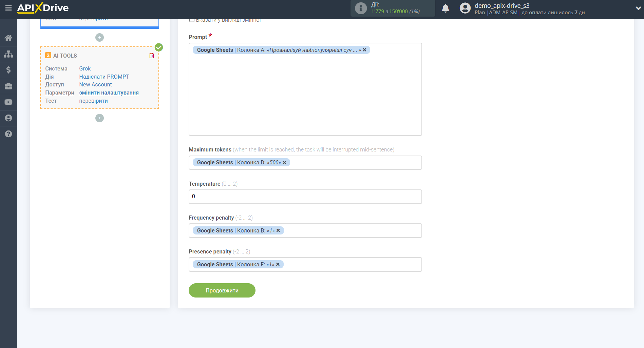Open the payments dollar icon in sidebar
Image resolution: width=644 pixels, height=348 pixels.
(8, 70)
